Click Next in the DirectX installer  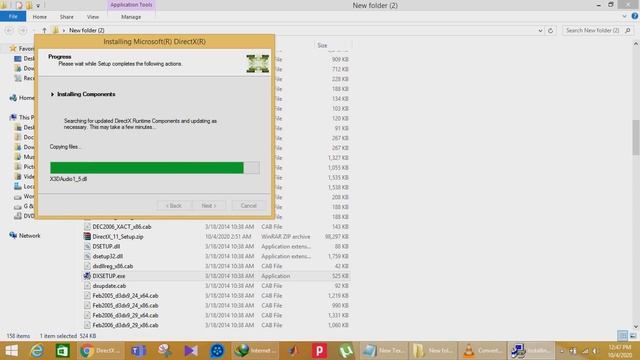[x=209, y=205]
